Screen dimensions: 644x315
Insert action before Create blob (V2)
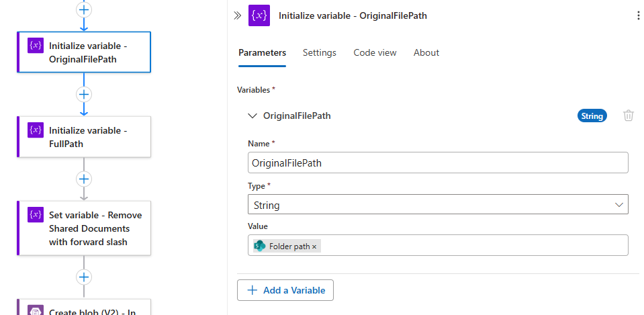point(84,277)
